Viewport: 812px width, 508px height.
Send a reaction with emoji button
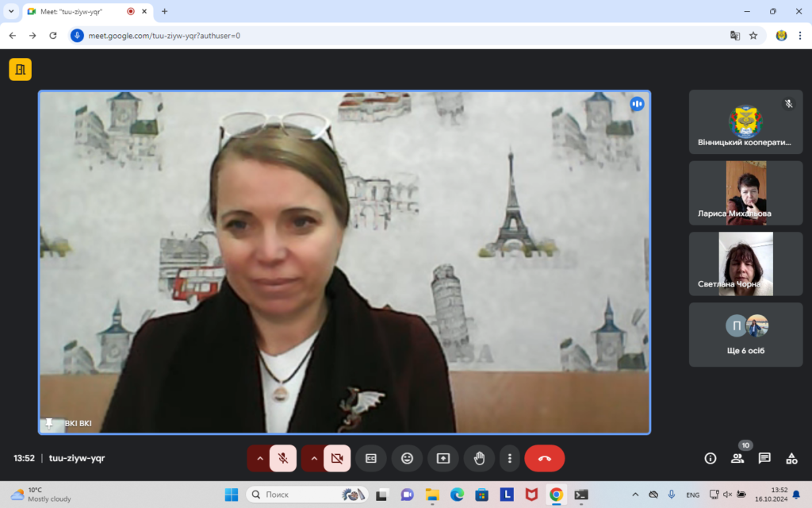(407, 458)
